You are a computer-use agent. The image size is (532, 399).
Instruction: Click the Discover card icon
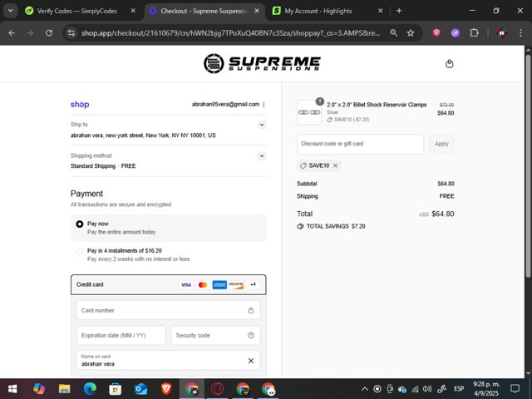coord(236,284)
